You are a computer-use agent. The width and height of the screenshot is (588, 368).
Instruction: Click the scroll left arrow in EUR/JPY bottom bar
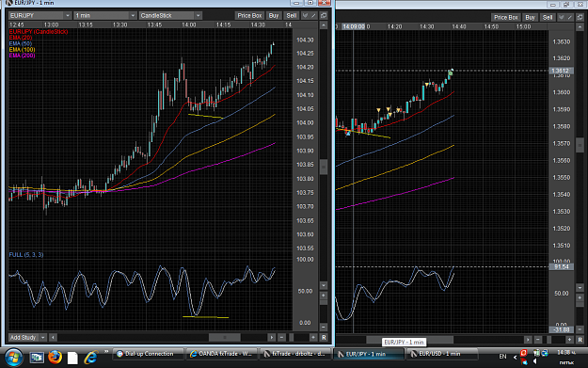(54, 338)
